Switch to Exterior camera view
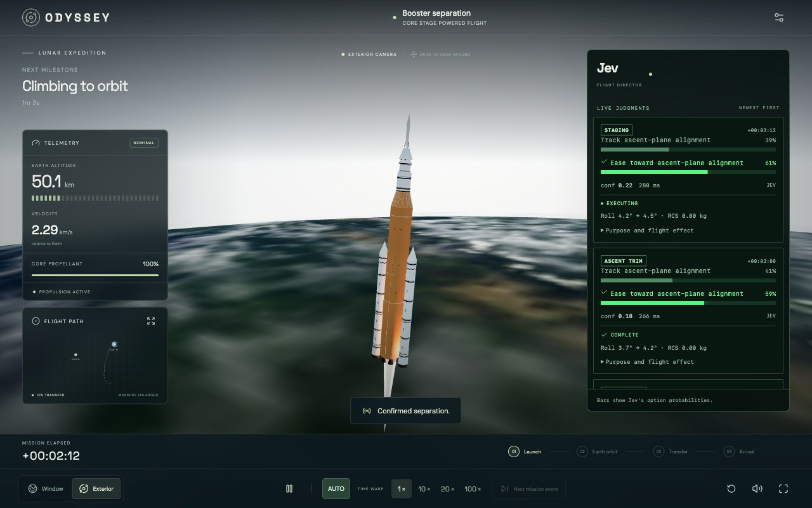Viewport: 812px width, 508px height. 96,489
